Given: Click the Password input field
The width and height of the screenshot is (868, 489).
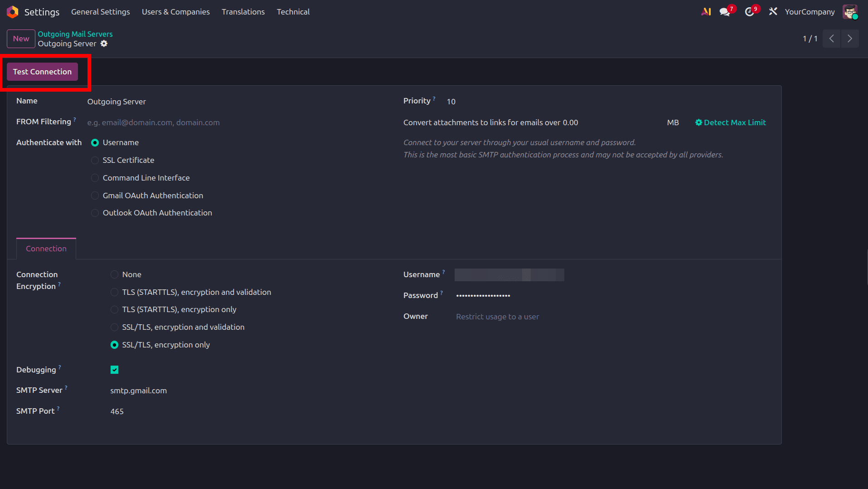Looking at the screenshot, I should pos(614,296).
